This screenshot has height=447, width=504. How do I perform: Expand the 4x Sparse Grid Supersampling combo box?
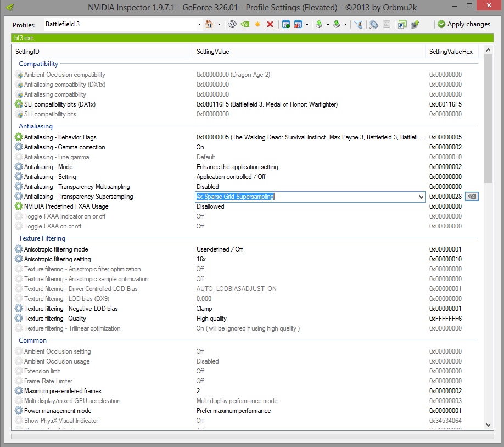pyautogui.click(x=421, y=197)
